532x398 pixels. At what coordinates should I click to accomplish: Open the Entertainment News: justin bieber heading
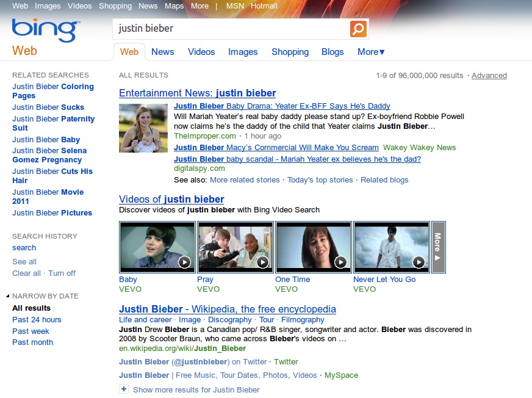pyautogui.click(x=198, y=93)
